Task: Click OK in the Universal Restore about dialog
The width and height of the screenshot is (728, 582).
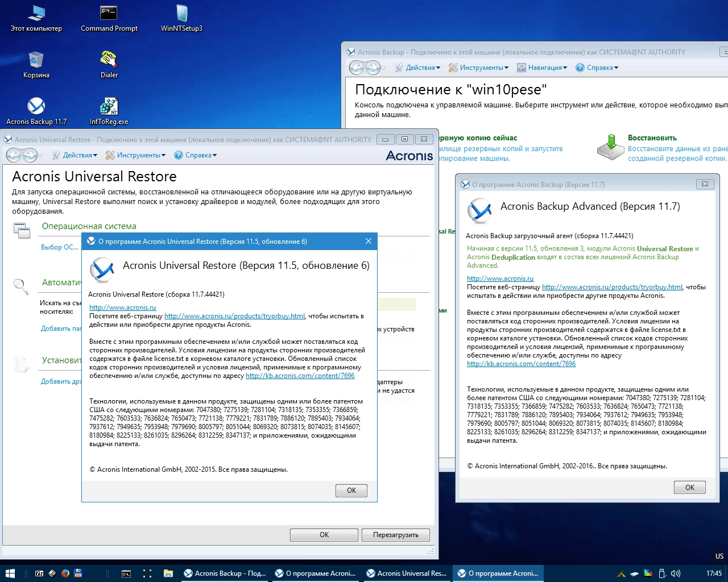Action: (351, 490)
